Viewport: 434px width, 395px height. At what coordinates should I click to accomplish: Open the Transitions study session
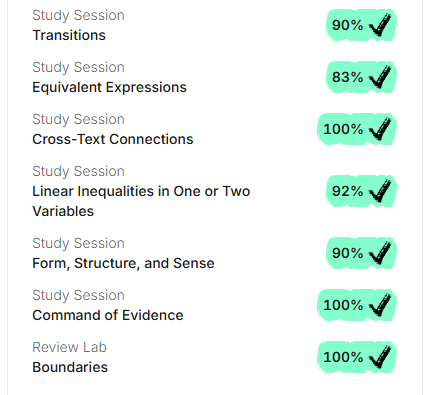coord(69,35)
